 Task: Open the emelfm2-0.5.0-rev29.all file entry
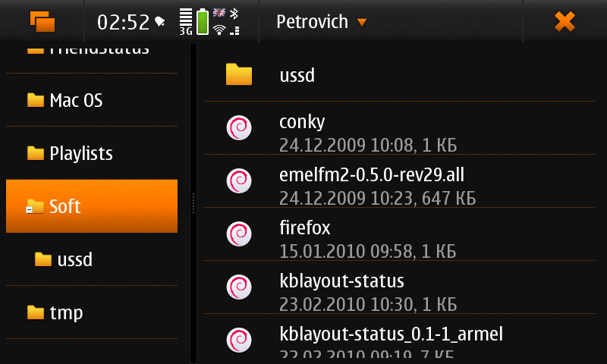[x=372, y=176]
